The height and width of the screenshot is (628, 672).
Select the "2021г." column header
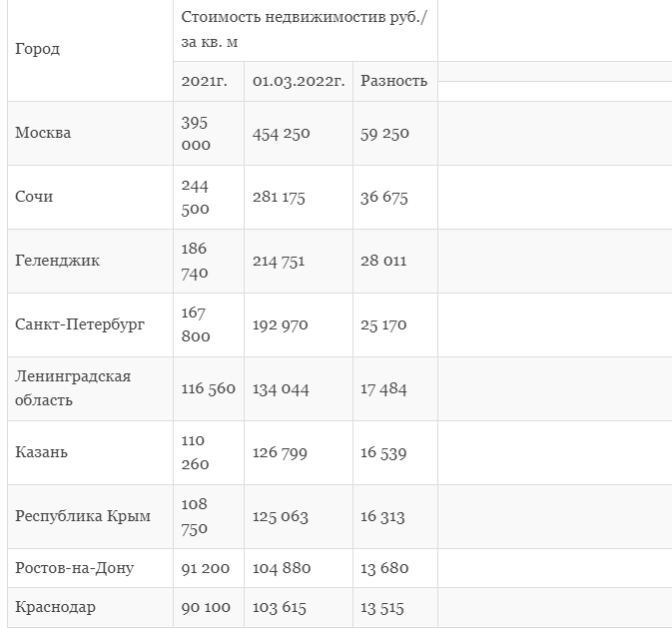pyautogui.click(x=205, y=81)
